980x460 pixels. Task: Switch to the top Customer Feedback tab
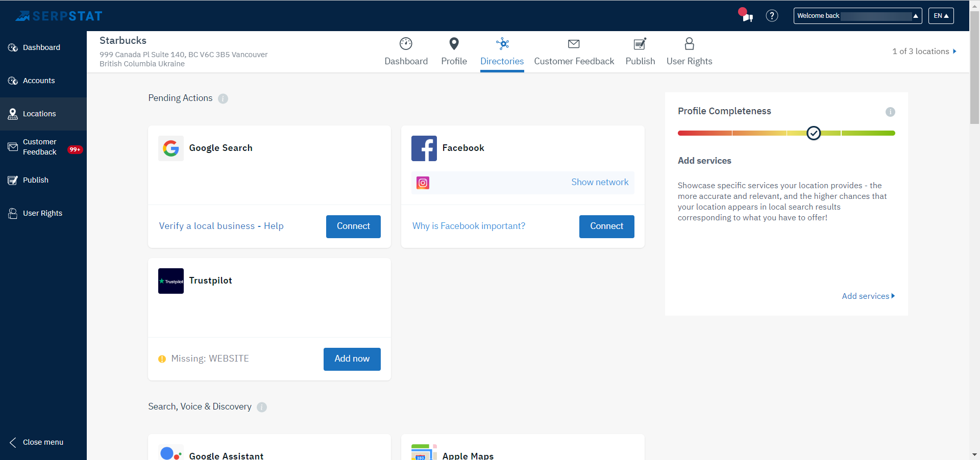click(574, 61)
